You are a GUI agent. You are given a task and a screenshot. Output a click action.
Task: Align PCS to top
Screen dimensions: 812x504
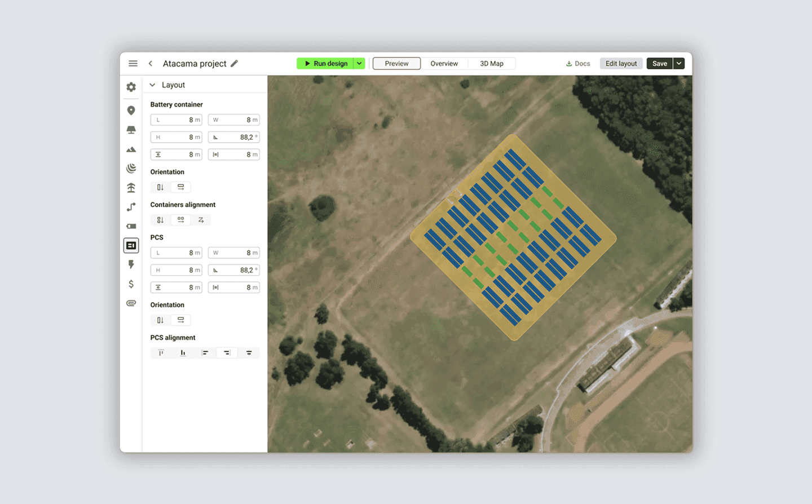(161, 353)
